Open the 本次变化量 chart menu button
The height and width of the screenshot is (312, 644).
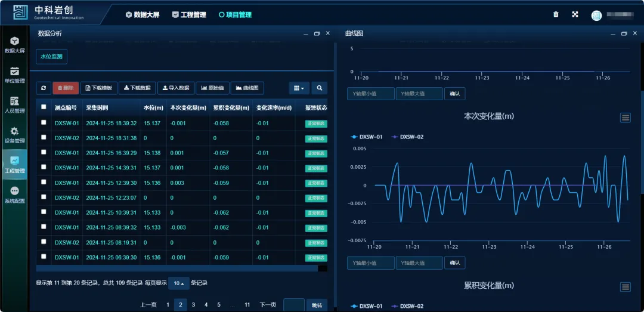click(625, 118)
